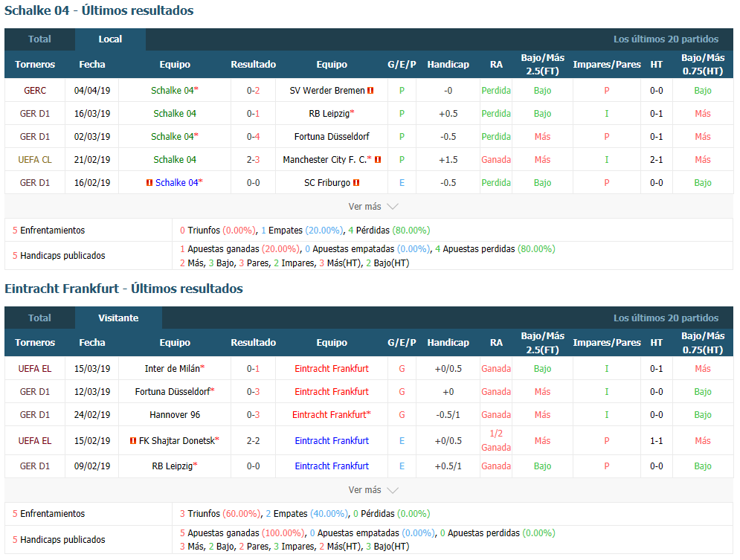Click HT score 2-1 in Schalke table

(657, 160)
